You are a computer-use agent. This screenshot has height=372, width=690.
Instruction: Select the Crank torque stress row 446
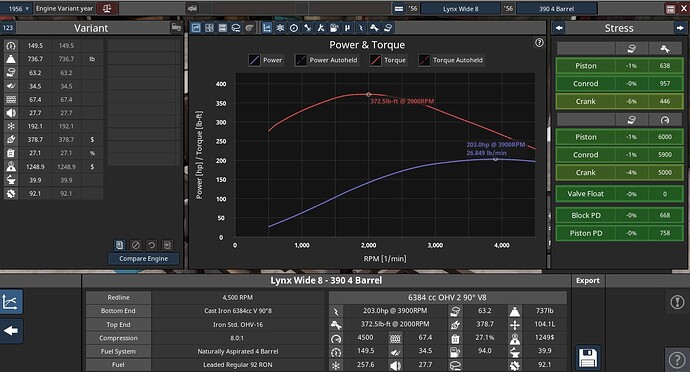(620, 101)
